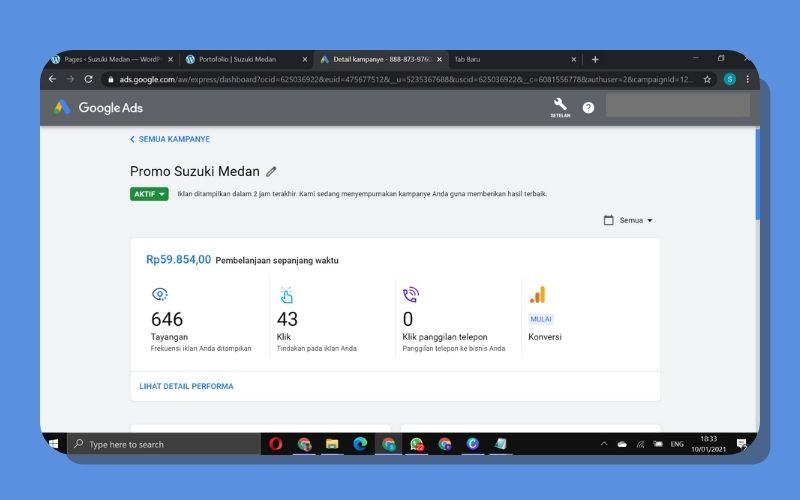Close the Pages Suzuki Medan WordPress tab

pyautogui.click(x=170, y=59)
